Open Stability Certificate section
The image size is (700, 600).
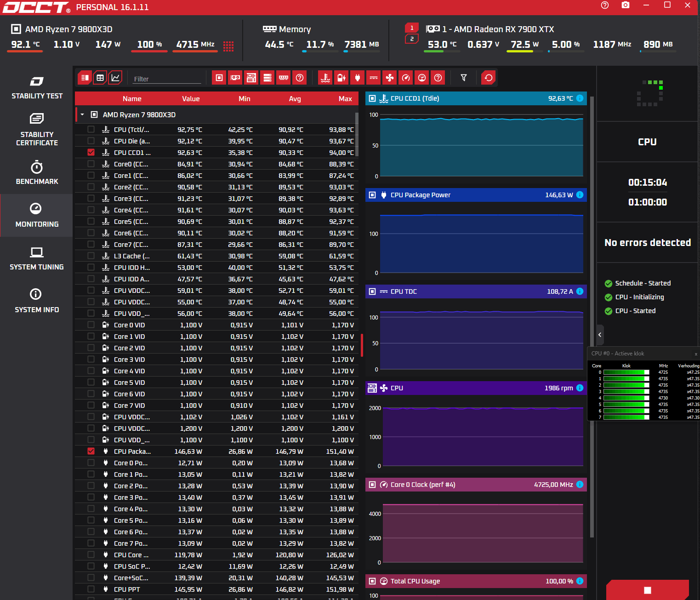37,130
